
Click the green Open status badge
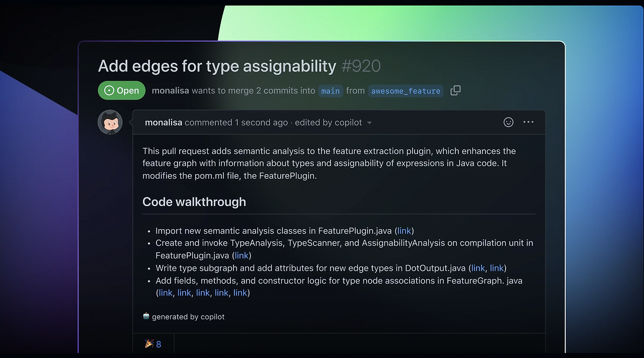pos(122,91)
